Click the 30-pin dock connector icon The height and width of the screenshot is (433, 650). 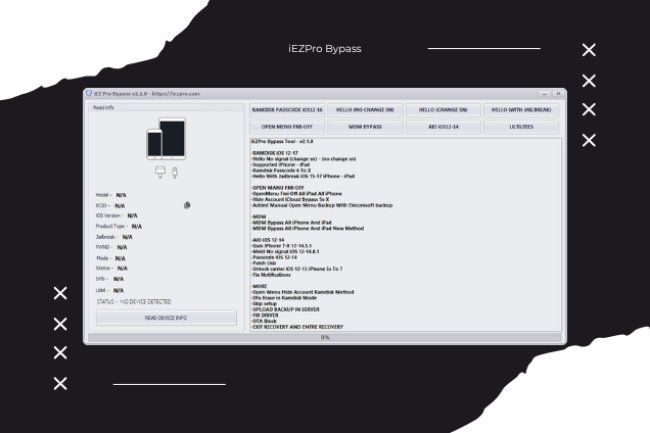160,172
